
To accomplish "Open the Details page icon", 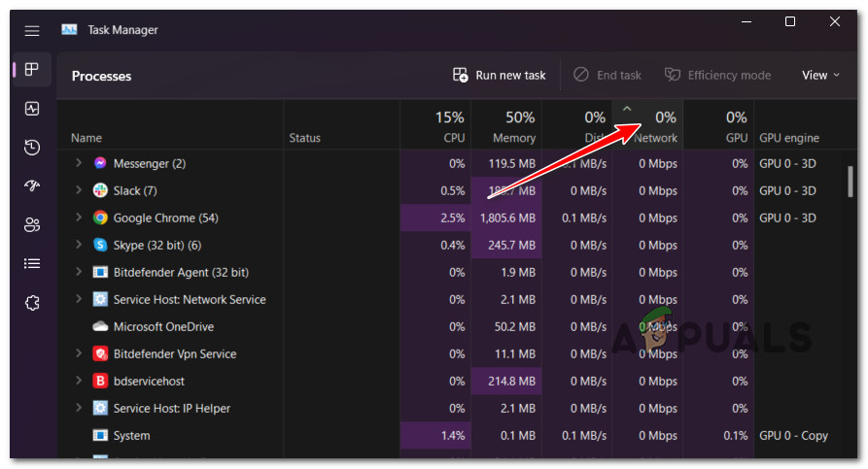I will [x=32, y=263].
